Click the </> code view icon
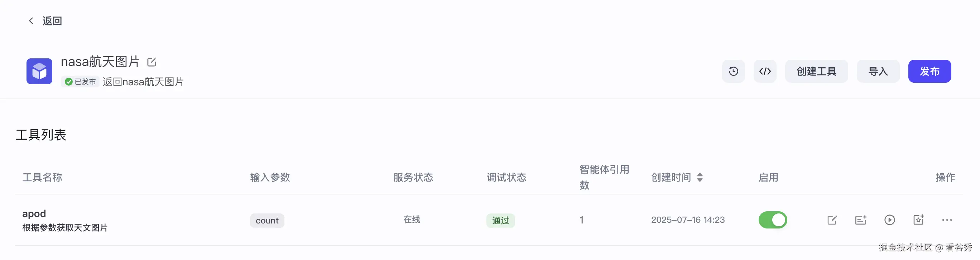Image resolution: width=980 pixels, height=260 pixels. coord(765,71)
